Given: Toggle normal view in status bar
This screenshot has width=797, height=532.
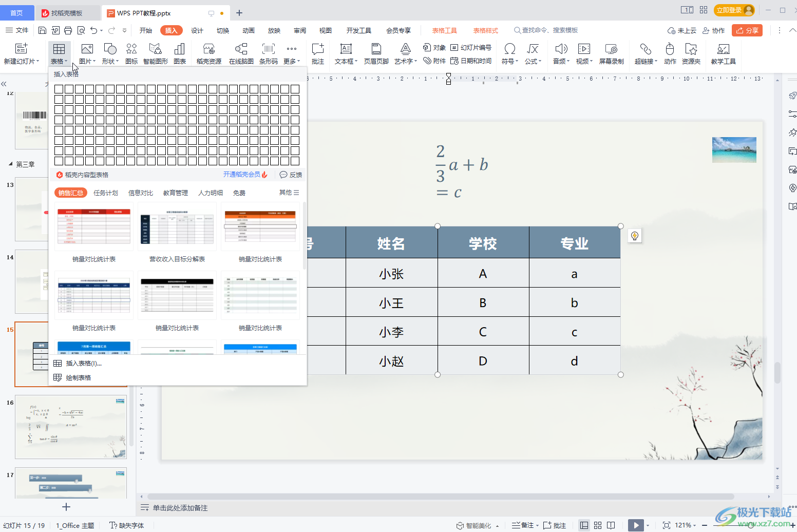Looking at the screenshot, I should click(584, 525).
